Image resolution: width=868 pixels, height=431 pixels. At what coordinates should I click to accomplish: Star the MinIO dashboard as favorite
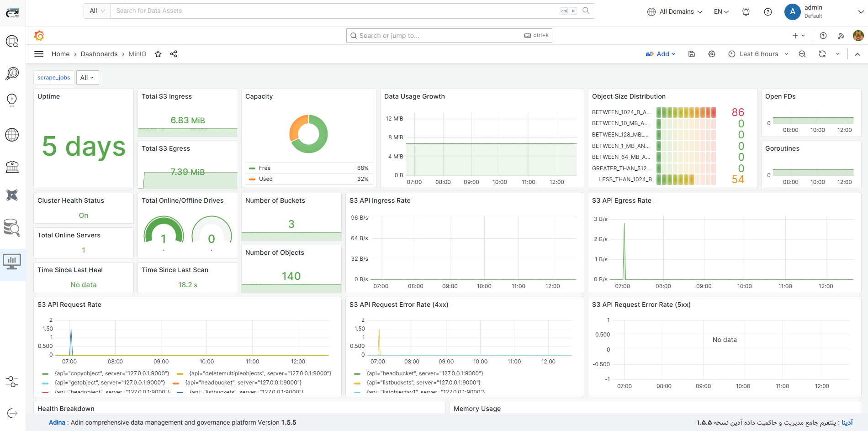(158, 54)
